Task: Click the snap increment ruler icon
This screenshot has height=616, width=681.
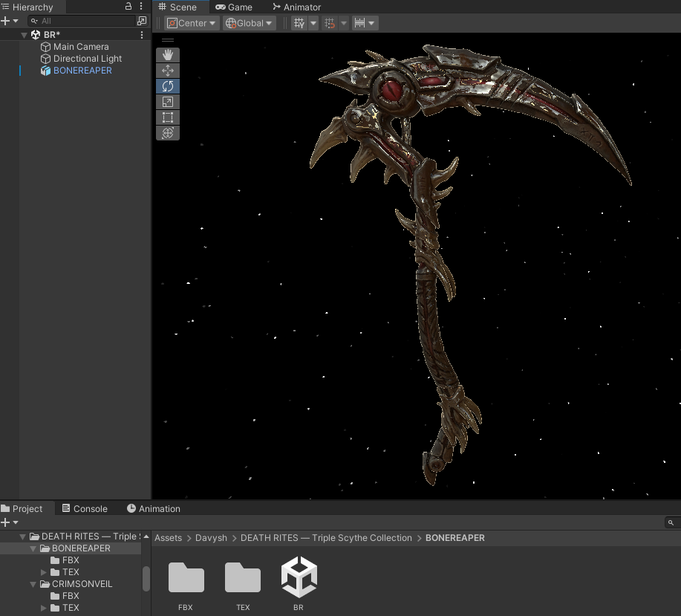Action: click(x=359, y=23)
